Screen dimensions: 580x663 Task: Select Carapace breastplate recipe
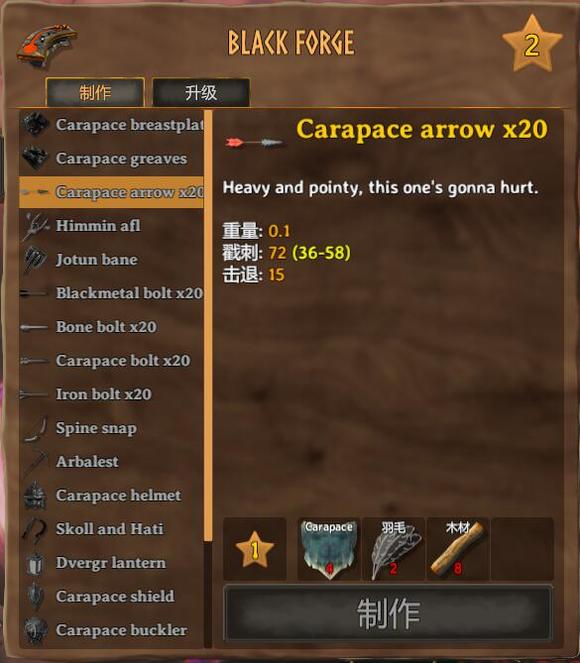point(112,125)
